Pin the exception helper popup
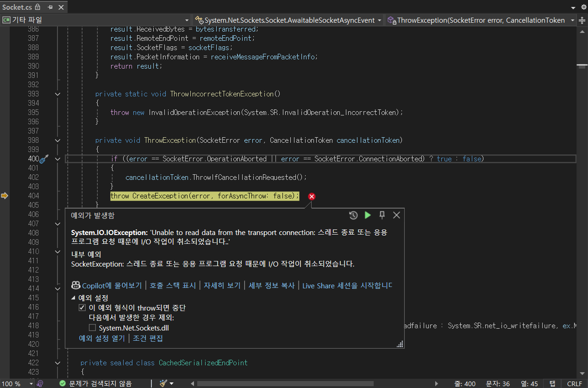Image resolution: width=588 pixels, height=388 pixels. 382,215
